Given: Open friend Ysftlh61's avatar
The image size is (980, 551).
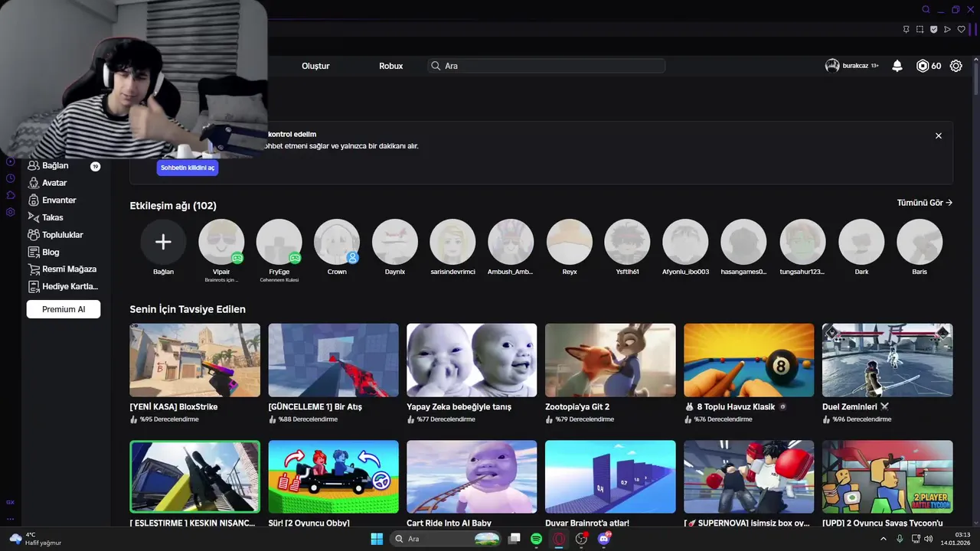Looking at the screenshot, I should (628, 242).
